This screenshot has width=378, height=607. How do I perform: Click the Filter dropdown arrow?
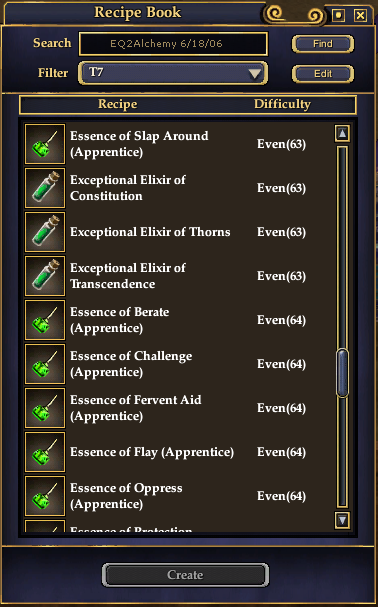point(255,74)
